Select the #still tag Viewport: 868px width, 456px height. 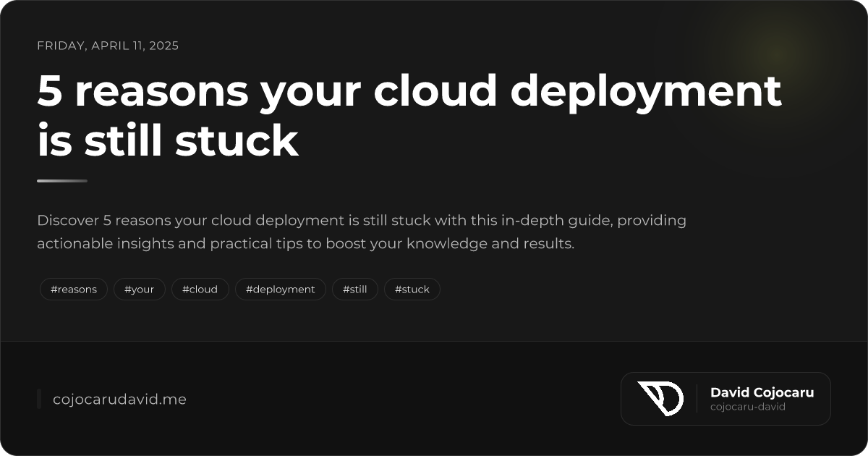[355, 289]
